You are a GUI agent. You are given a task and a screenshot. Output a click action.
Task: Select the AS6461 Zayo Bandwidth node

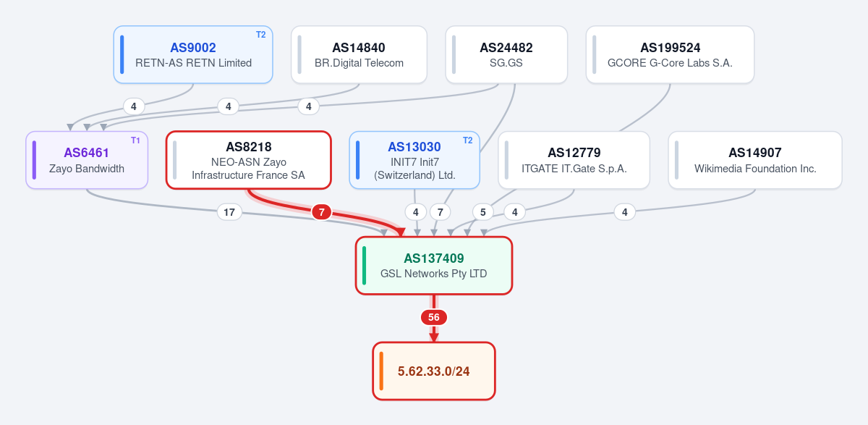point(87,160)
